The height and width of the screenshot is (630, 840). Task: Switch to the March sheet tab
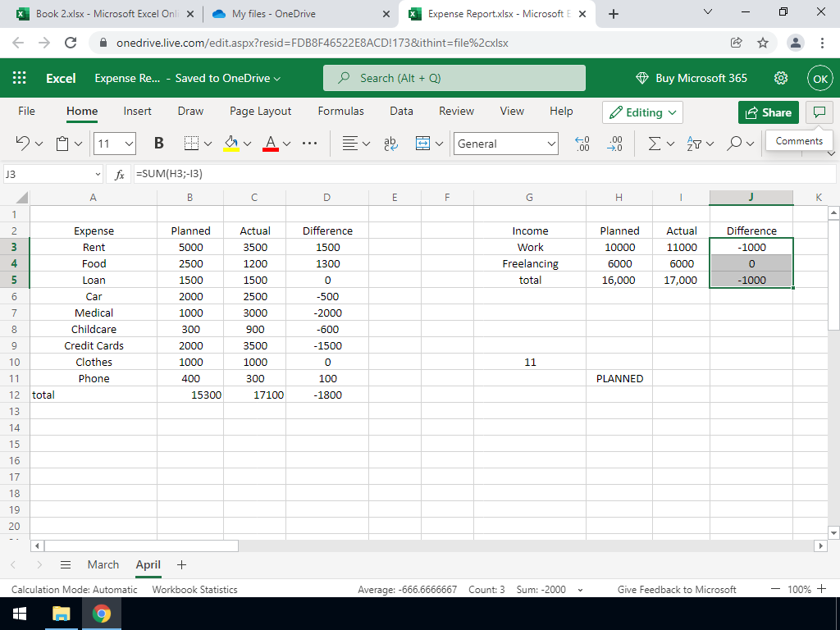[x=103, y=564]
